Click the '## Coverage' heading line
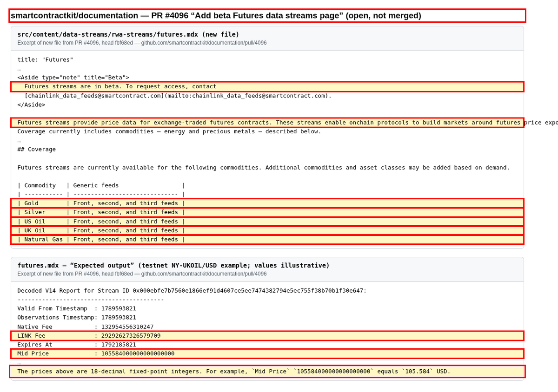Viewport: 558px width, 392px height. point(37,149)
